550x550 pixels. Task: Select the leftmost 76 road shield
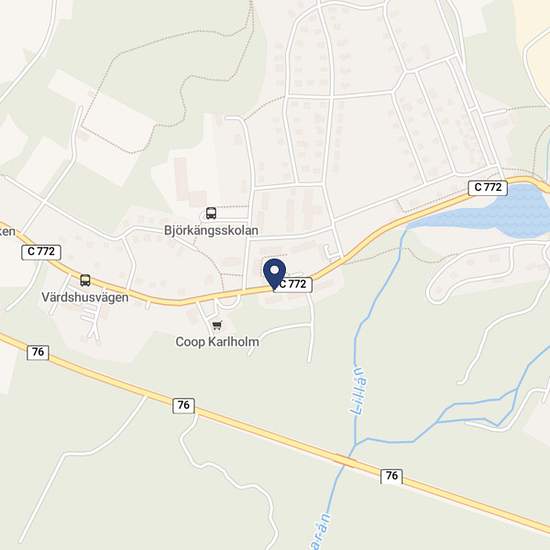(38, 352)
